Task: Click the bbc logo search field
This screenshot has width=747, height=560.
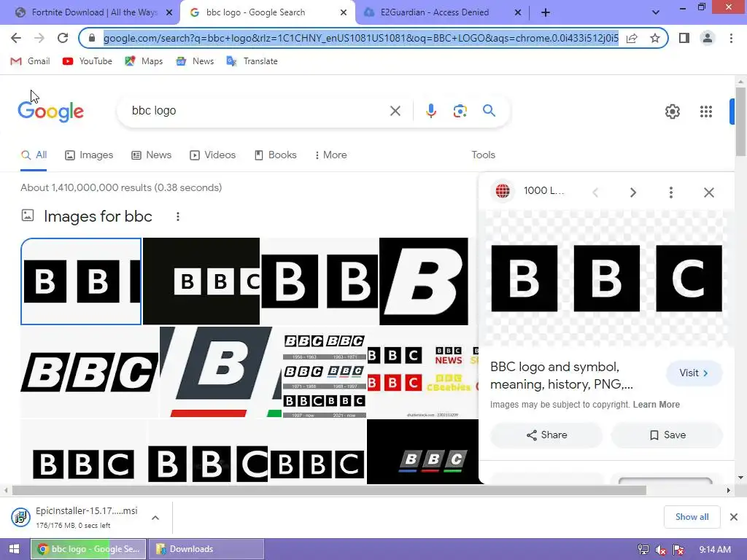Action: (x=258, y=111)
